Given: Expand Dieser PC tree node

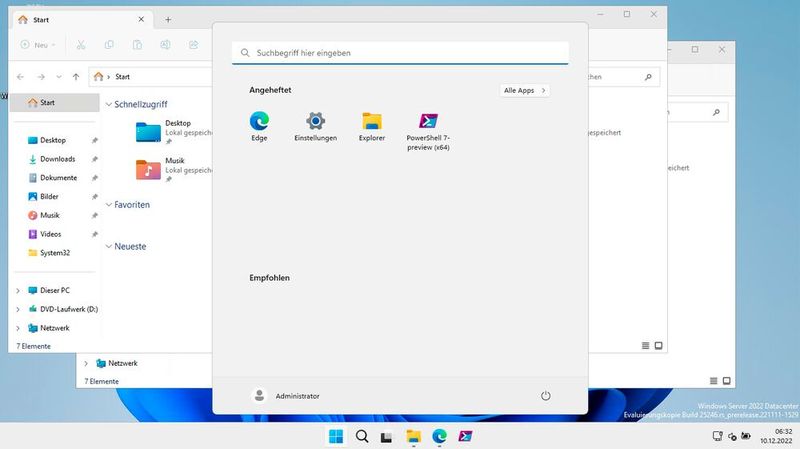Looking at the screenshot, I should pos(18,291).
